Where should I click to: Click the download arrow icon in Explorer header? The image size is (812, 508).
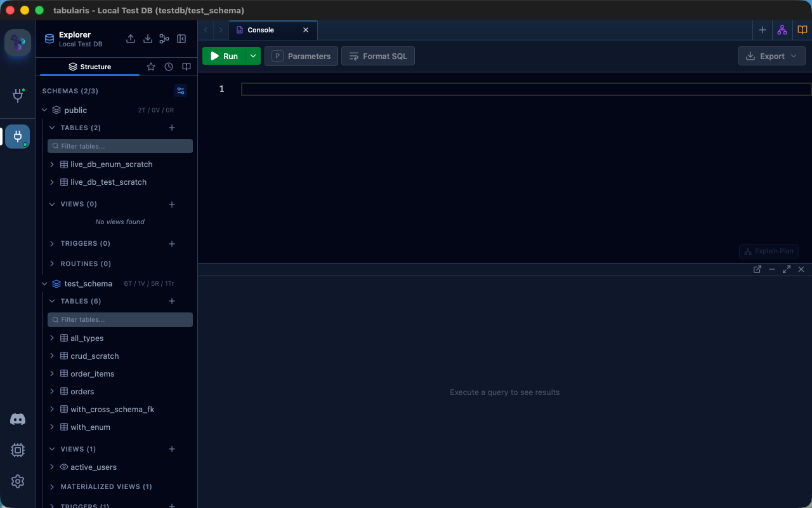click(148, 39)
